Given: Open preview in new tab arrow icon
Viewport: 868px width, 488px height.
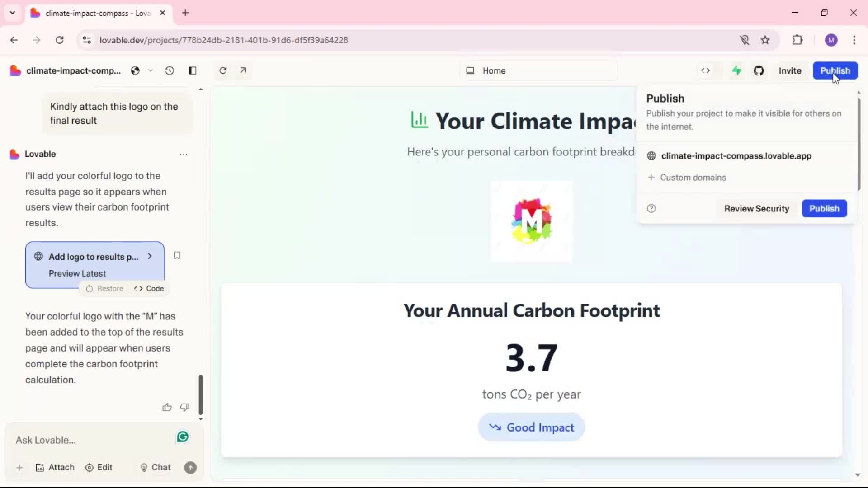Looking at the screenshot, I should (243, 70).
